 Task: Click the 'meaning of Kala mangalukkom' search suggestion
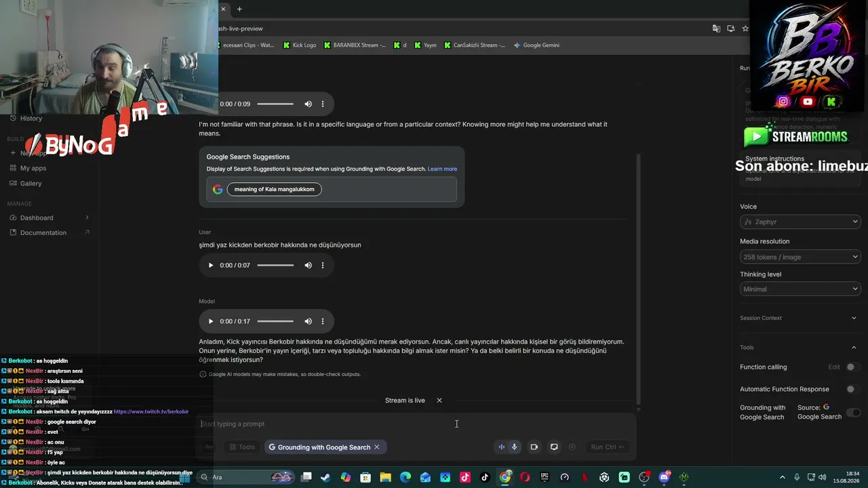click(274, 189)
